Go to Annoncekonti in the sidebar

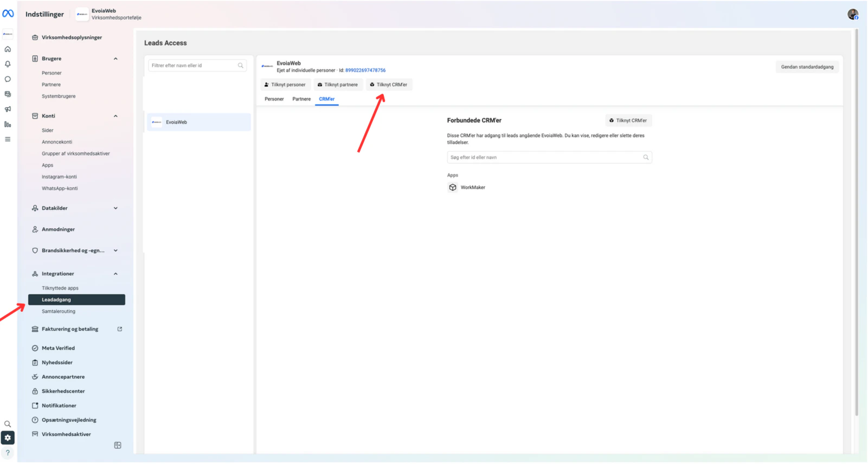coord(57,142)
